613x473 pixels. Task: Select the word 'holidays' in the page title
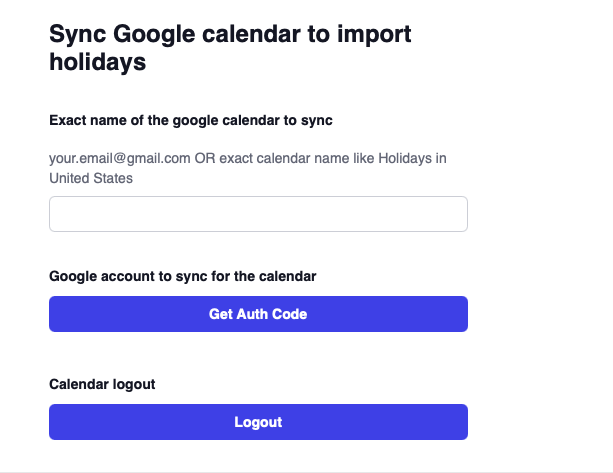point(97,63)
